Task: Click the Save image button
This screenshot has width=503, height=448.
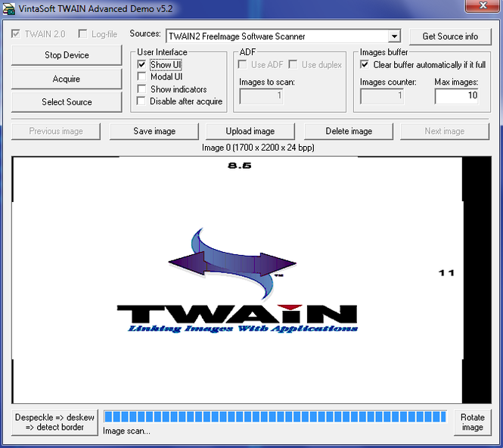Action: pos(154,131)
